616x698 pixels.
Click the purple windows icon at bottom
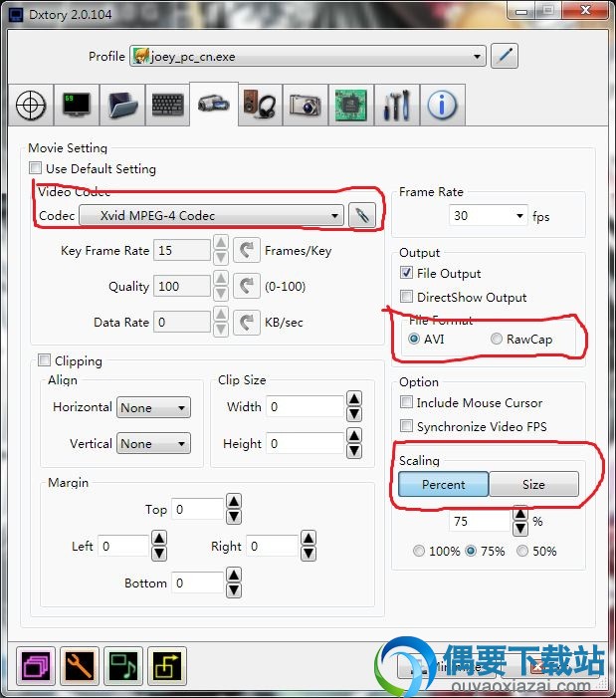point(36,666)
